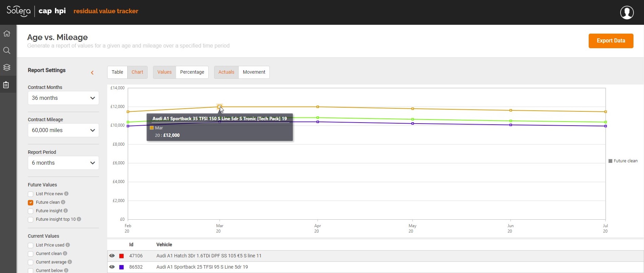The width and height of the screenshot is (644, 273).
Task: Show info for Current average
Action: click(x=70, y=262)
